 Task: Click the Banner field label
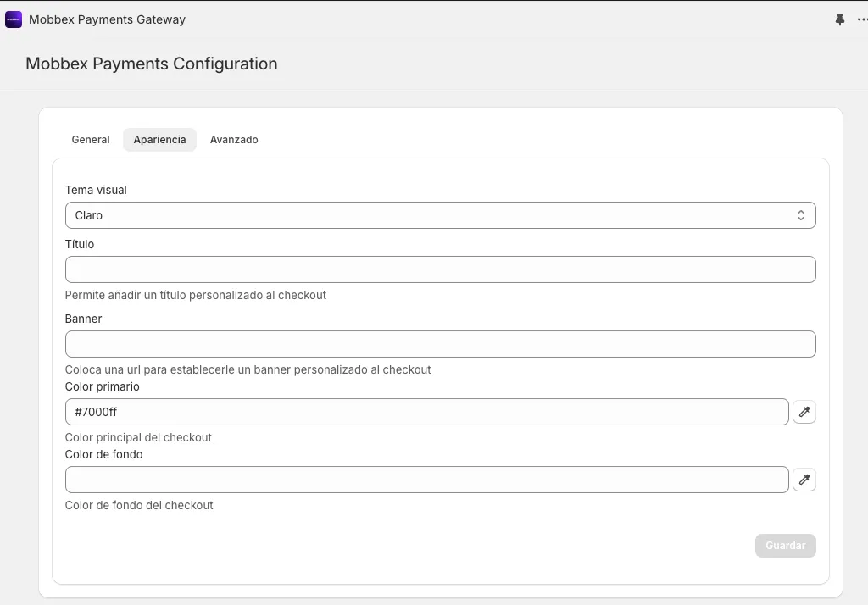click(x=83, y=319)
